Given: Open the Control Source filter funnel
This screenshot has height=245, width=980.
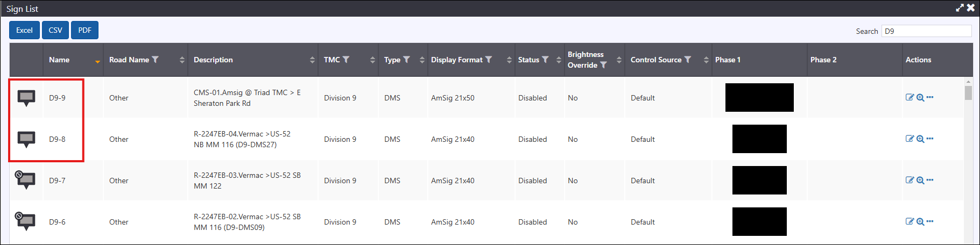Looking at the screenshot, I should pyautogui.click(x=687, y=60).
